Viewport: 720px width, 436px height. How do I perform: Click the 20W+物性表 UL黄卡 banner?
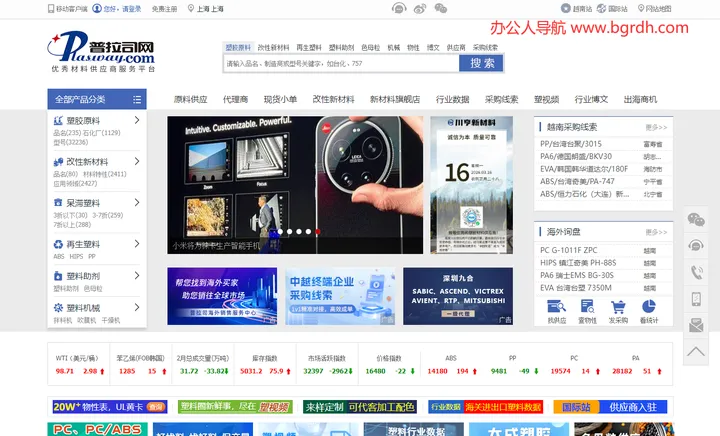pyautogui.click(x=110, y=407)
